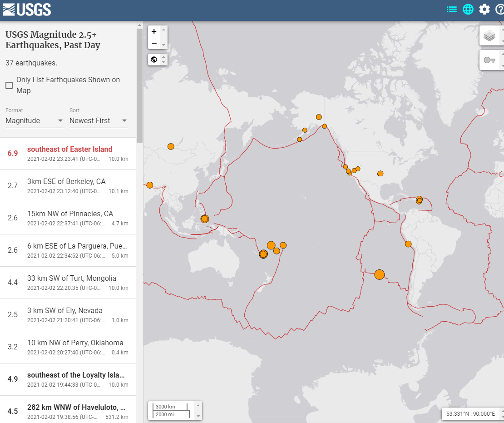Zoom out the map with minus button

pyautogui.click(x=154, y=43)
